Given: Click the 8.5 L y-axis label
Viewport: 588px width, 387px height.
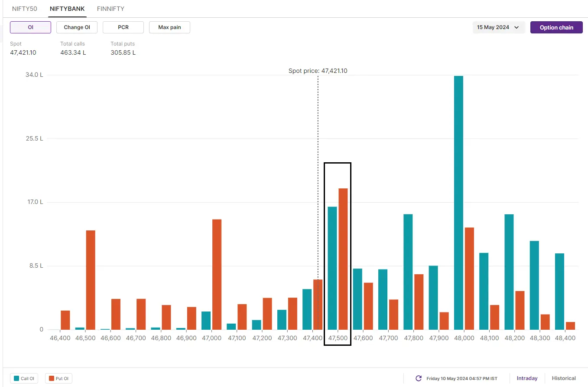Looking at the screenshot, I should click(x=37, y=266).
